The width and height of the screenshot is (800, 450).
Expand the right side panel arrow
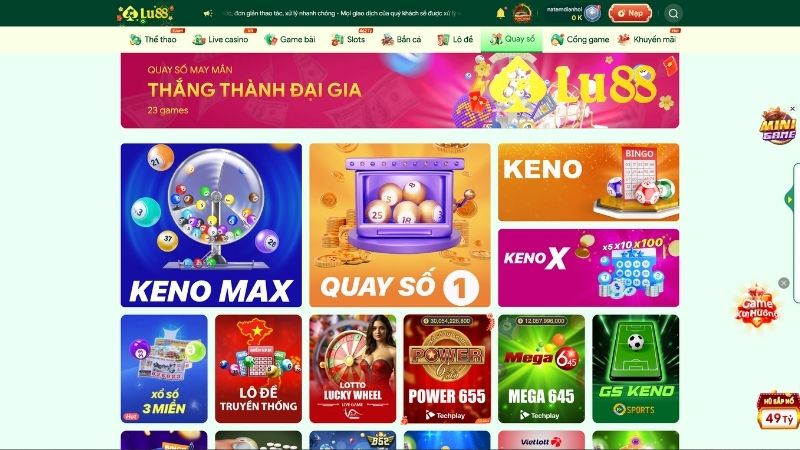click(789, 199)
